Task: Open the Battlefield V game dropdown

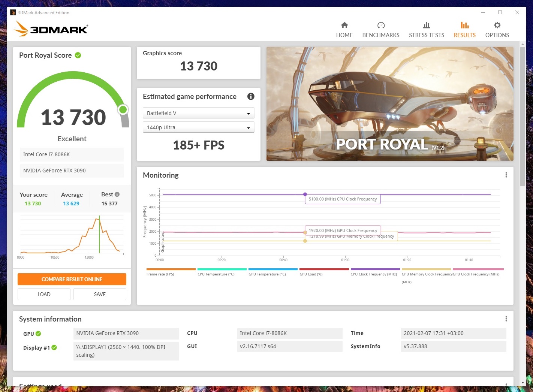Action: [198, 113]
